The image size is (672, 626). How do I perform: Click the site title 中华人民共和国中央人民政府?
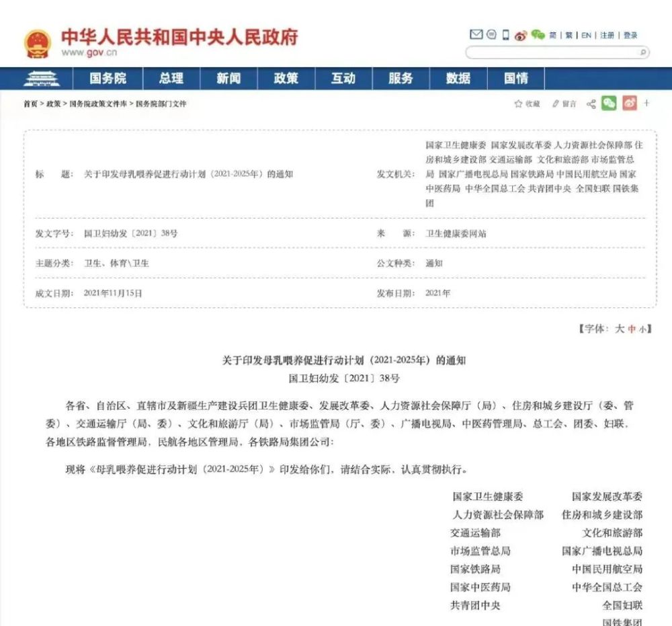click(x=179, y=37)
